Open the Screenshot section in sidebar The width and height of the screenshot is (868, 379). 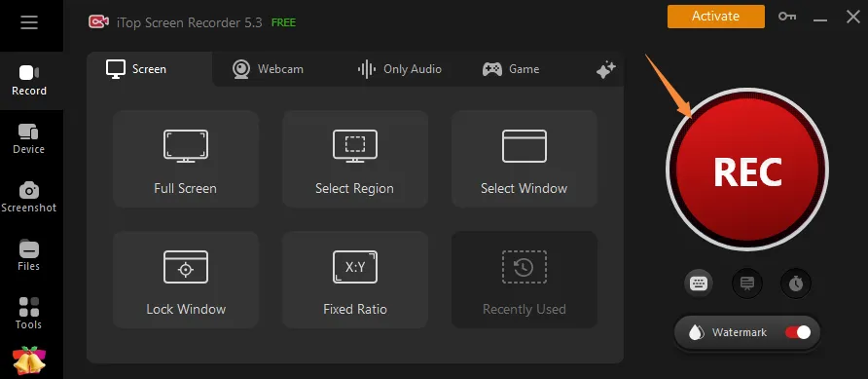point(29,197)
